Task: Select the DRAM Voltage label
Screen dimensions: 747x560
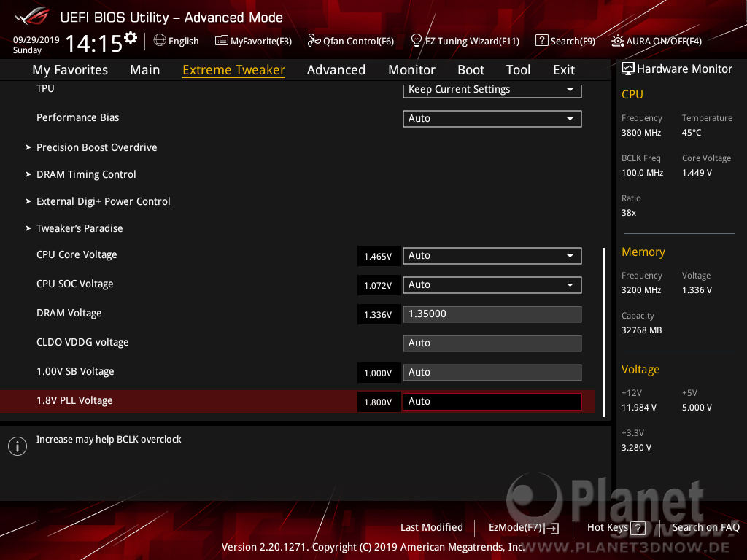Action: pos(69,314)
